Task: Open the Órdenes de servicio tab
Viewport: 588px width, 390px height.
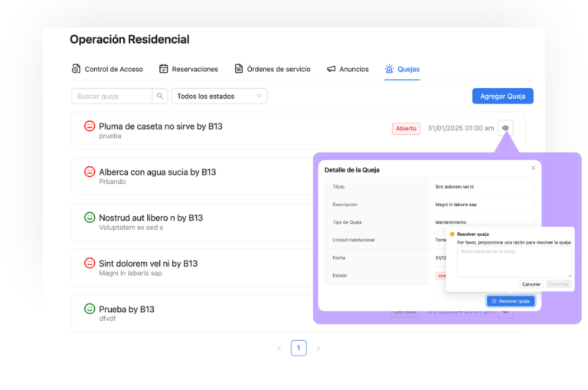Action: click(x=273, y=69)
